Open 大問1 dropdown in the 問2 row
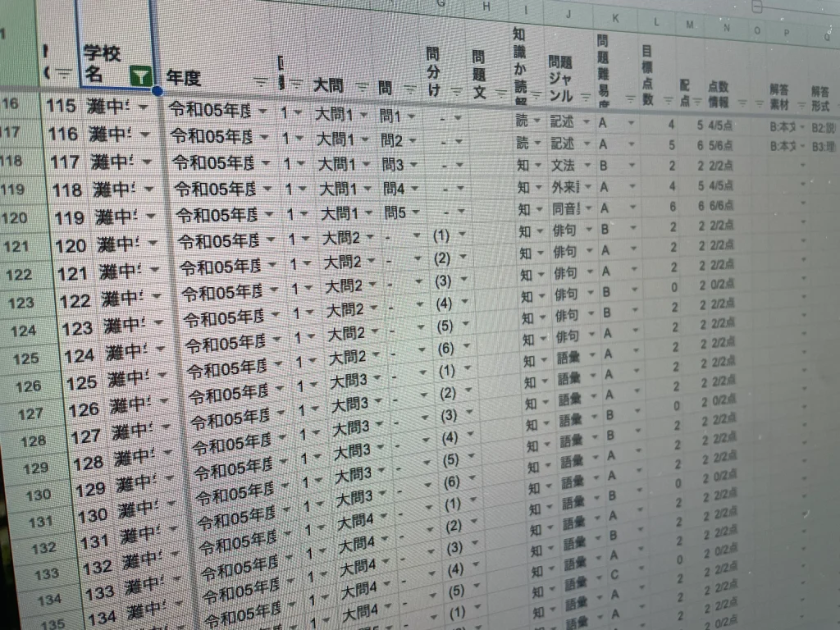 (365, 139)
